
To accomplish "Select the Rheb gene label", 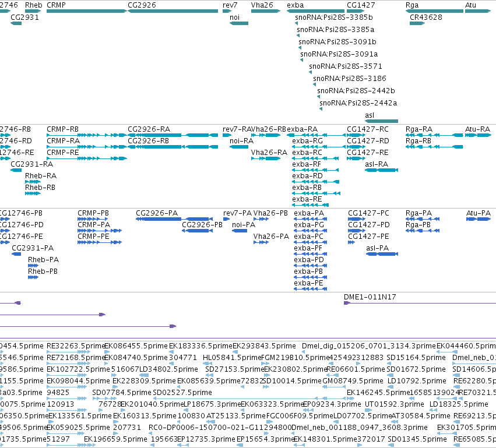I will pos(34,5).
